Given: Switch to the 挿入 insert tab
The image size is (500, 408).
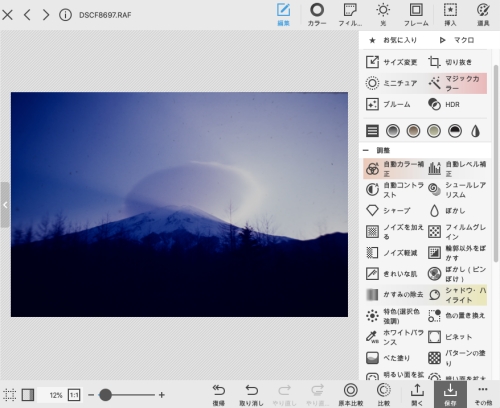Looking at the screenshot, I should tap(450, 15).
